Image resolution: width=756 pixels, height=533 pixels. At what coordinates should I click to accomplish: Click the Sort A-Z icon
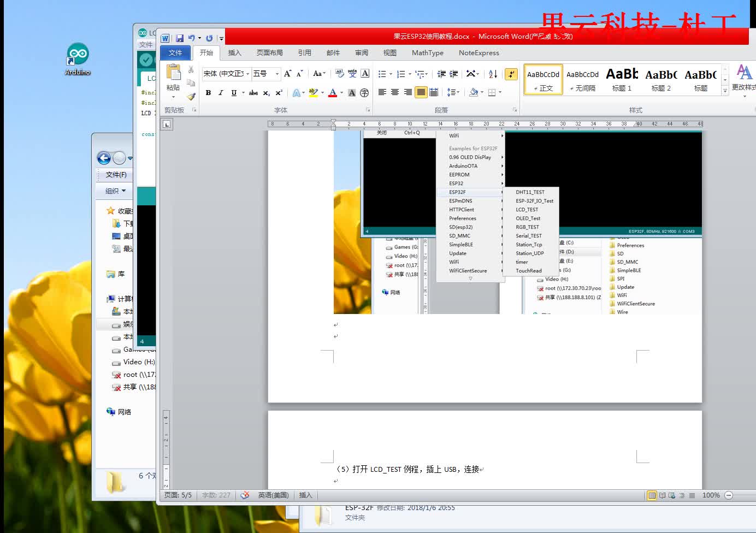(493, 74)
